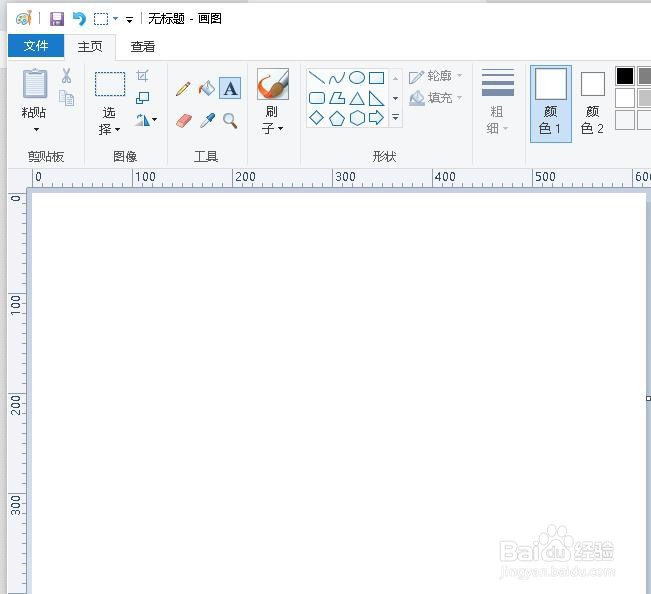Select the Right triangle shape

point(377,98)
